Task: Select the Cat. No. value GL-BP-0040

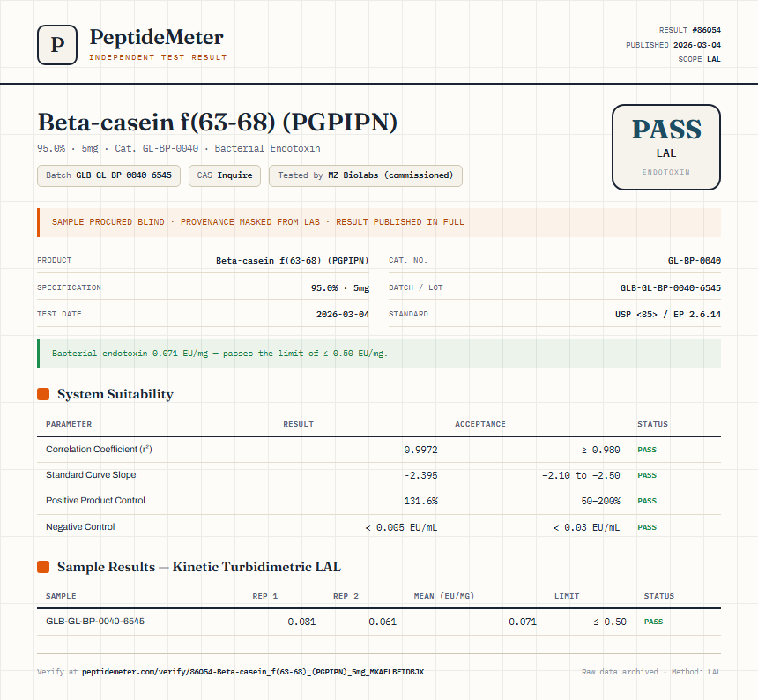Action: pyautogui.click(x=695, y=261)
